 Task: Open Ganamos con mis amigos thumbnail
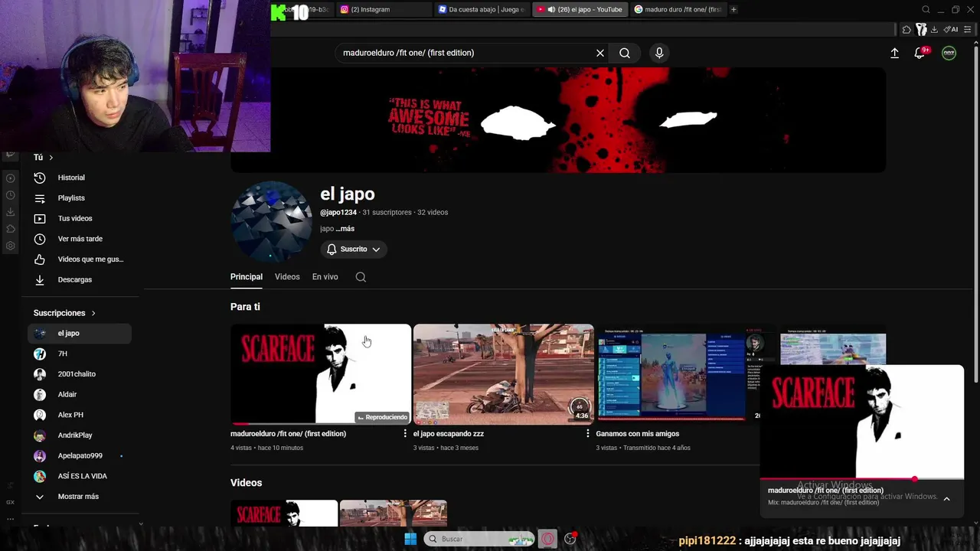point(678,374)
